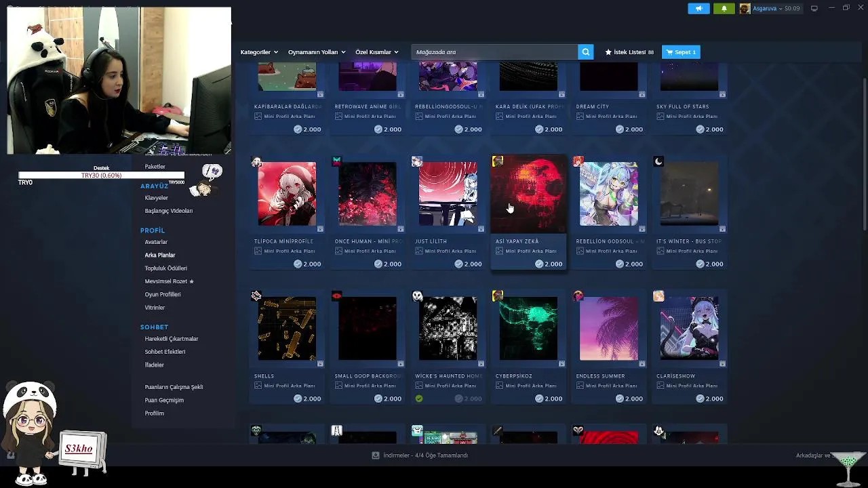Screen dimensions: 868x488
Task: Open İfadeler in the sidebar
Action: click(155, 365)
